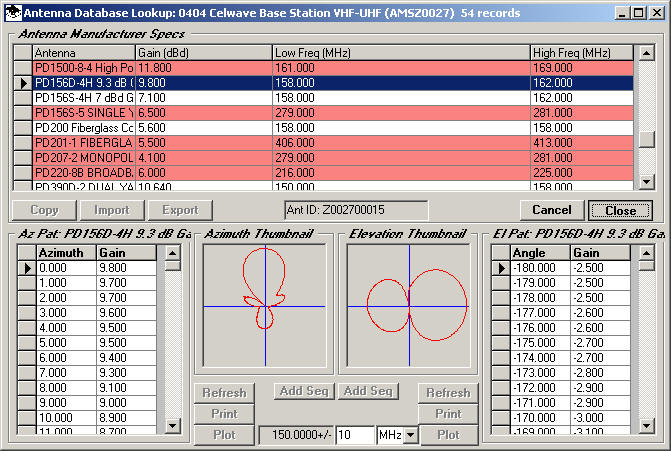671x451 pixels.
Task: Click scroll down arrow of elevation table
Action: 646,425
